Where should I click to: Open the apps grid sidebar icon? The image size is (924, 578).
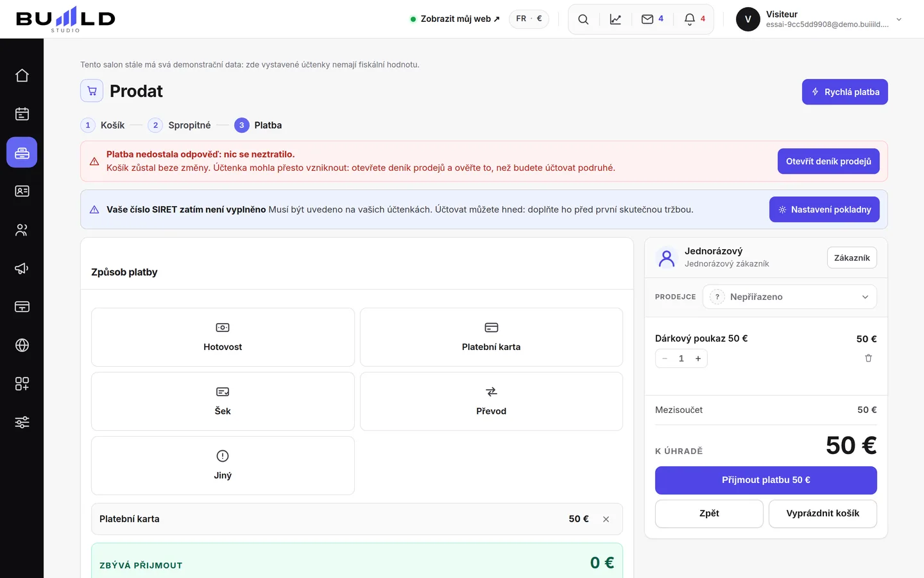pos(22,384)
